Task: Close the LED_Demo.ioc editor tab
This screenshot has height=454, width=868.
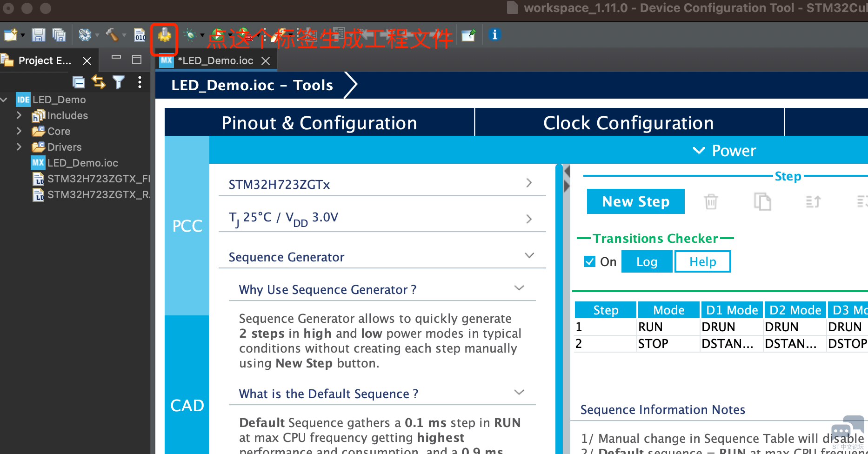Action: coord(266,61)
